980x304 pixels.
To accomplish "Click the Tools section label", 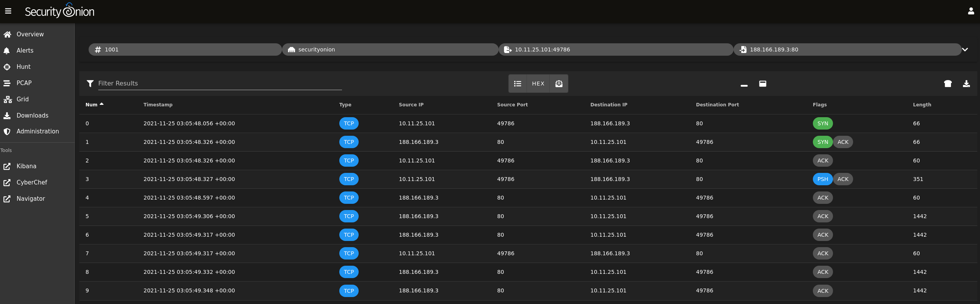I will (6, 150).
